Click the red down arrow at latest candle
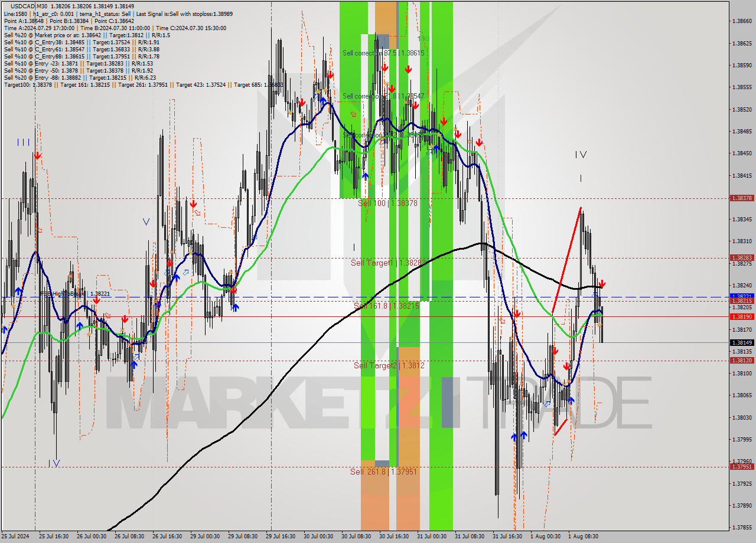Image resolution: width=756 pixels, height=543 pixels. [x=601, y=284]
